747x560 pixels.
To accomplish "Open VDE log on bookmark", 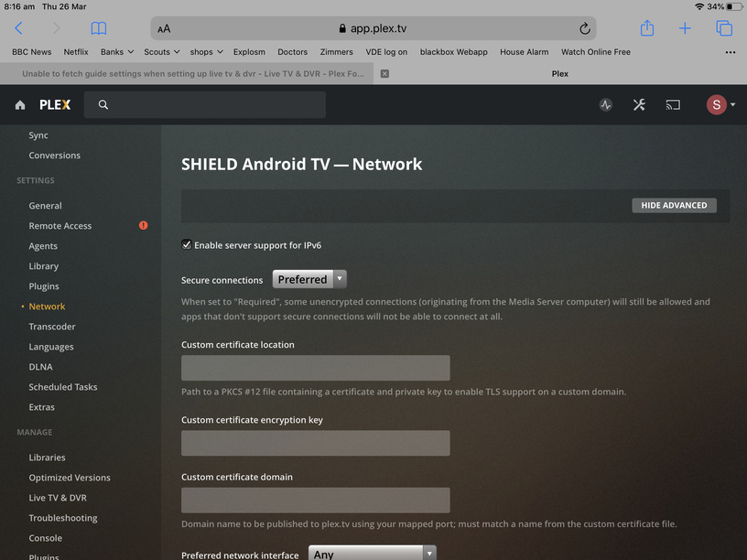I will 386,52.
